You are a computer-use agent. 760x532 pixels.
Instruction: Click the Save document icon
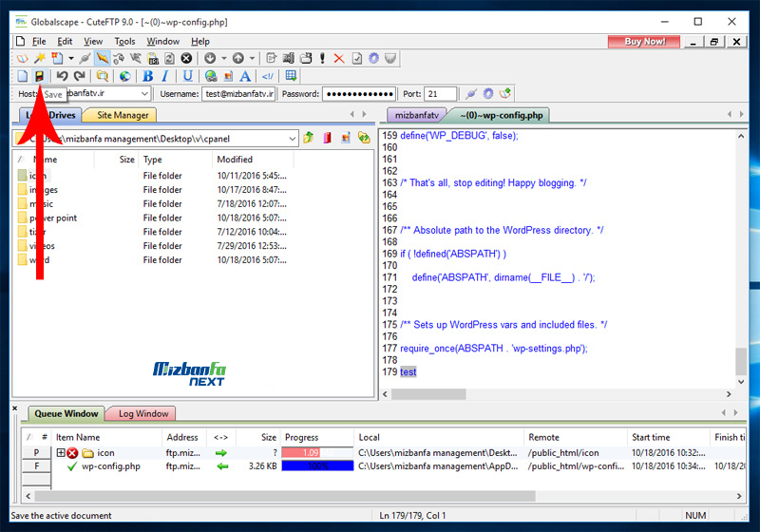(40, 76)
